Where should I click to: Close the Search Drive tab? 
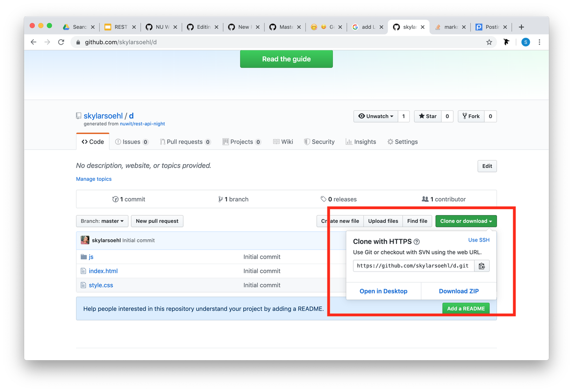pyautogui.click(x=93, y=27)
